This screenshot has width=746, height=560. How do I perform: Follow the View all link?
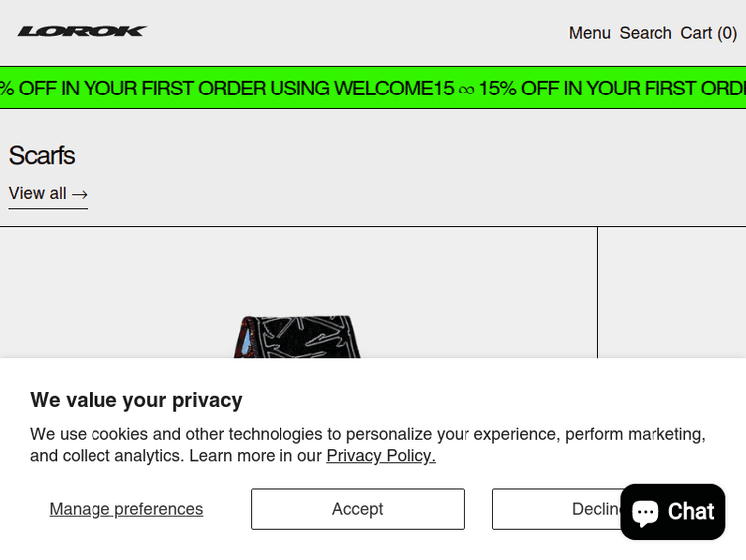38,193
